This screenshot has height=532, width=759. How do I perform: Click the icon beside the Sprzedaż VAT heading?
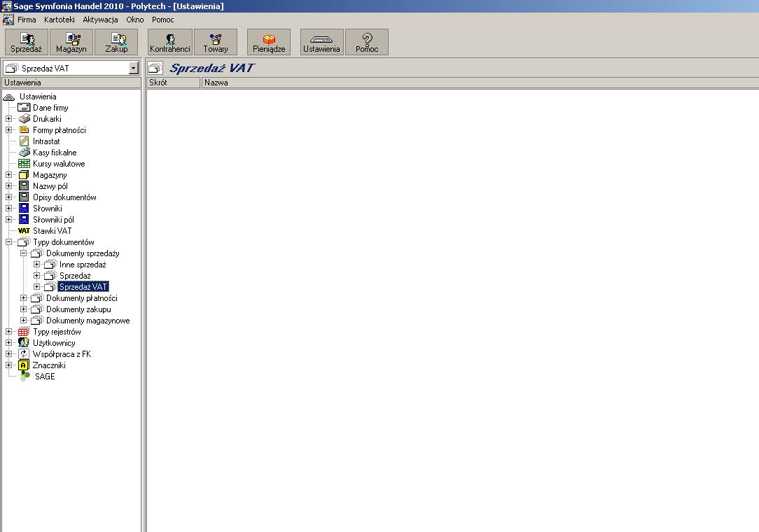point(155,69)
